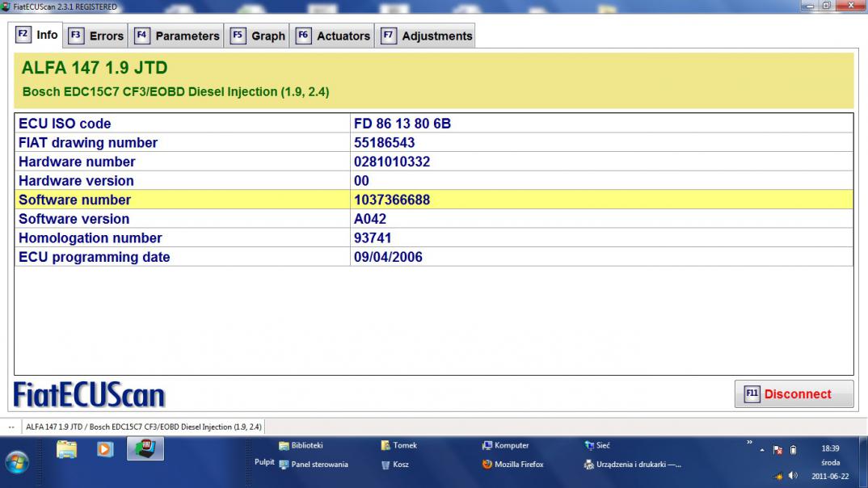Select the Software version label
The width and height of the screenshot is (868, 488).
click(x=74, y=219)
